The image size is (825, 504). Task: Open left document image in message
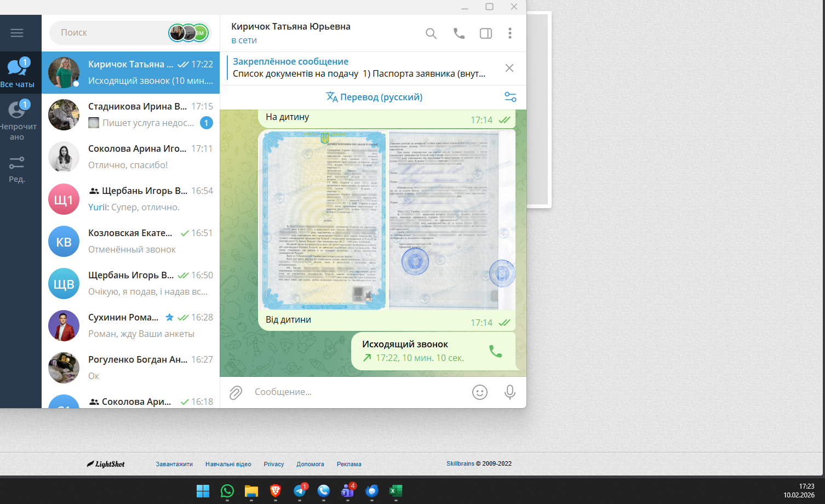click(x=324, y=220)
